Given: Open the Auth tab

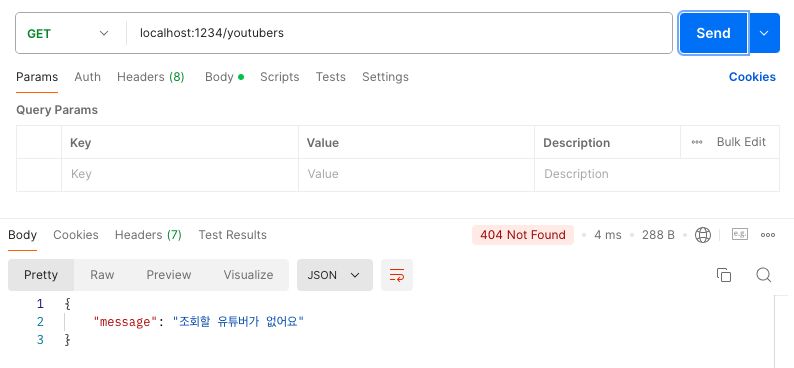Looking at the screenshot, I should [88, 77].
